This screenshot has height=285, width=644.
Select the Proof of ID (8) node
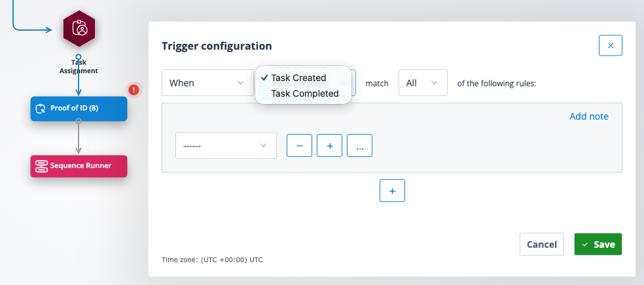pyautogui.click(x=79, y=109)
